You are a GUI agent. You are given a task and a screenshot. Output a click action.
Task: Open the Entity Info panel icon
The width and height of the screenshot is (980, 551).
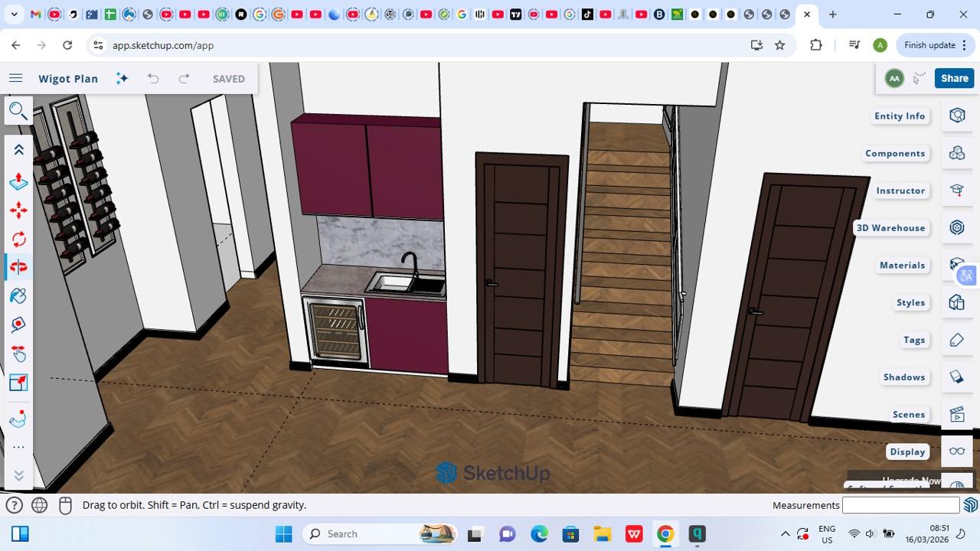tap(956, 116)
